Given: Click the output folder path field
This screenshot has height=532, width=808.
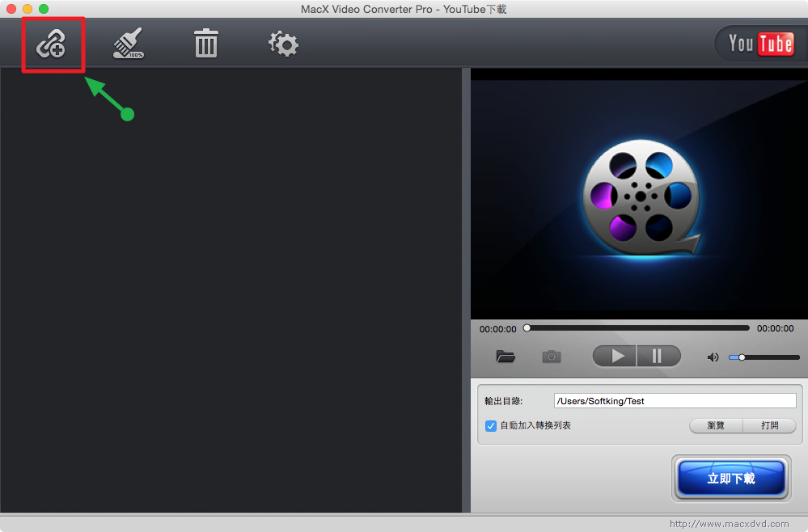Looking at the screenshot, I should click(675, 401).
